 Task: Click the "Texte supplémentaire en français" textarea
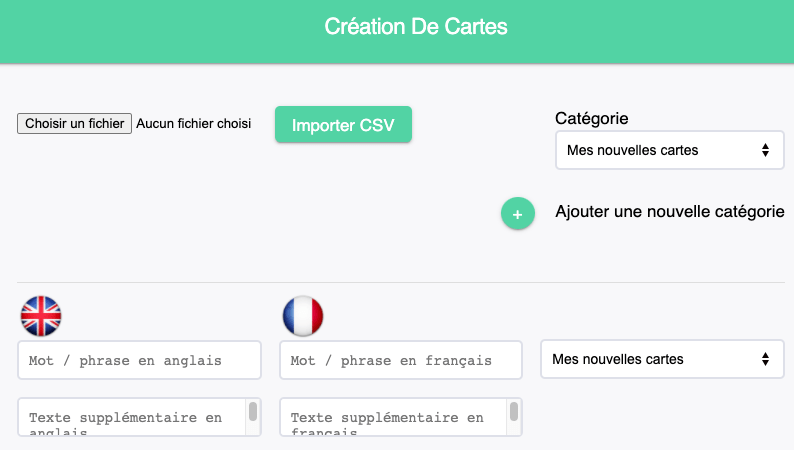point(393,418)
